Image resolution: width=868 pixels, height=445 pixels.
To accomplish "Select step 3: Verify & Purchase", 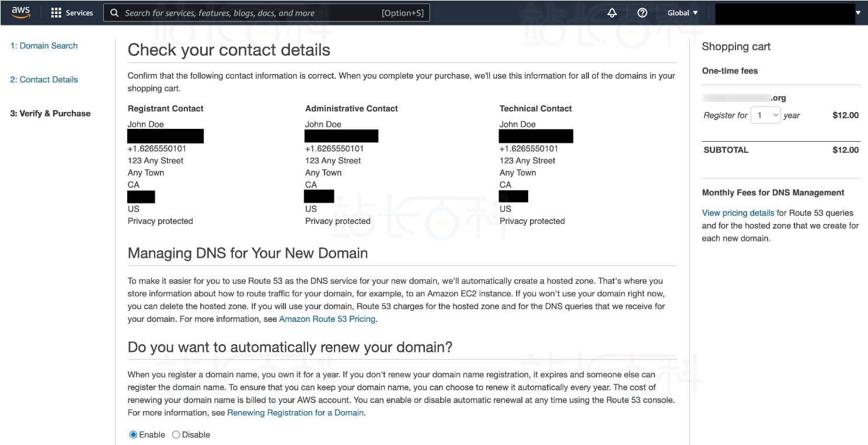I will click(x=50, y=113).
